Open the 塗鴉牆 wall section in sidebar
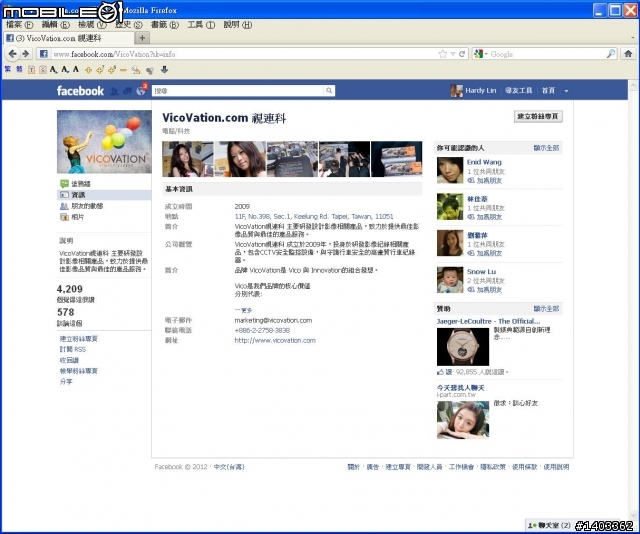Image resolution: width=640 pixels, height=534 pixels. tap(104, 184)
